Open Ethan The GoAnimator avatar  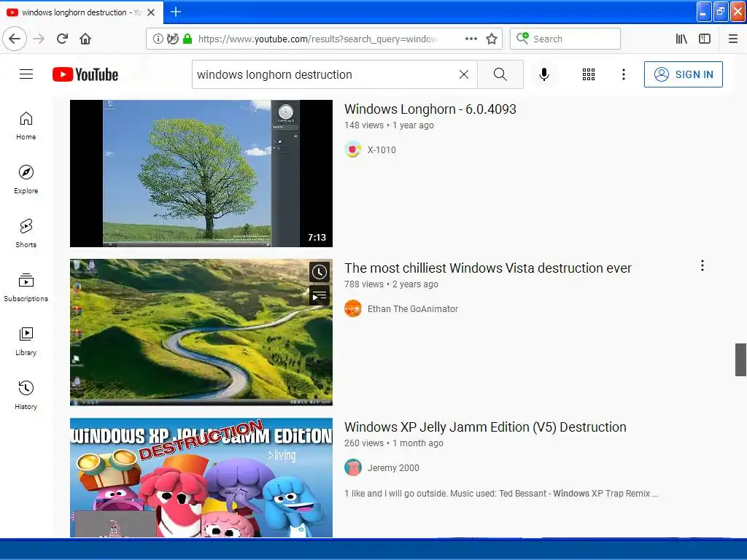point(353,308)
